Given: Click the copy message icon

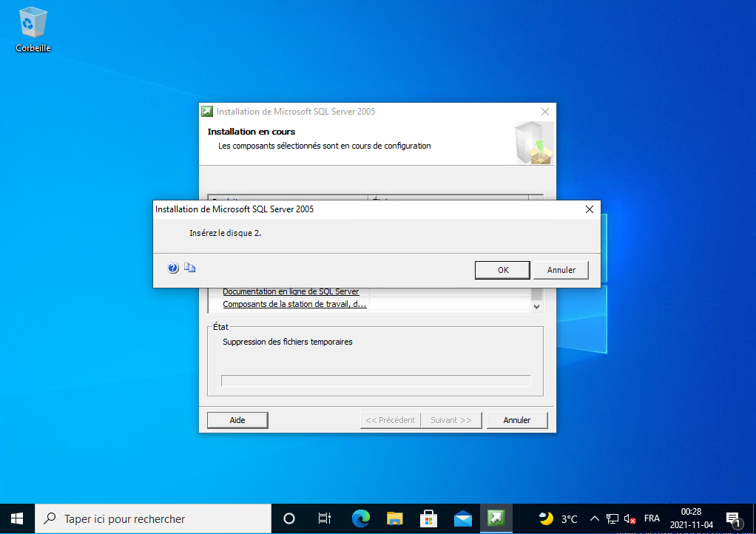Looking at the screenshot, I should [189, 268].
